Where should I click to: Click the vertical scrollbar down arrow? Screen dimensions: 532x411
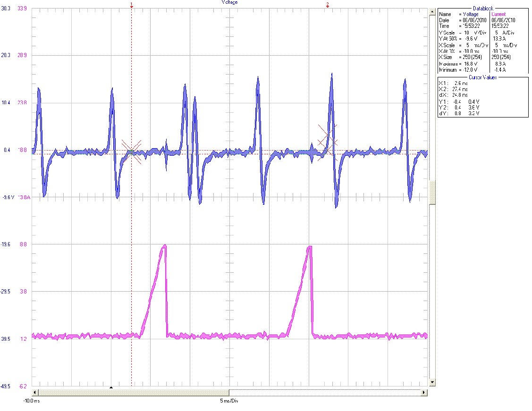point(432,381)
